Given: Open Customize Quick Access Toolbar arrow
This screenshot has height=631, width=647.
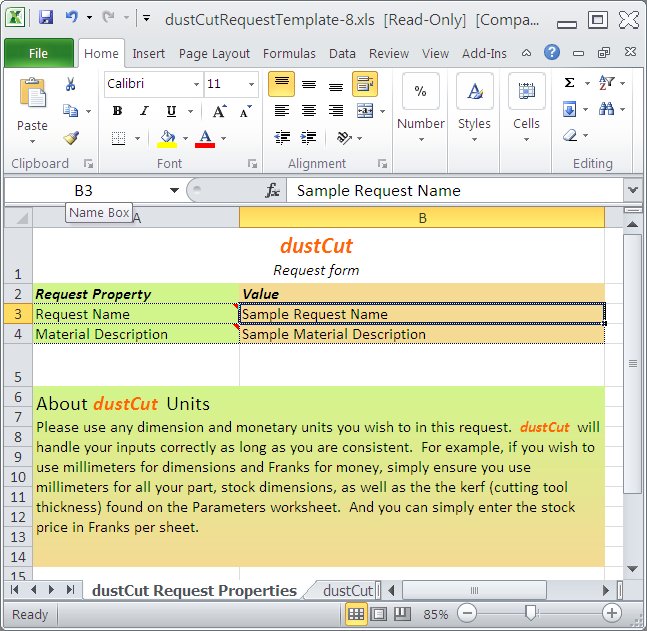Looking at the screenshot, I should click(x=146, y=18).
